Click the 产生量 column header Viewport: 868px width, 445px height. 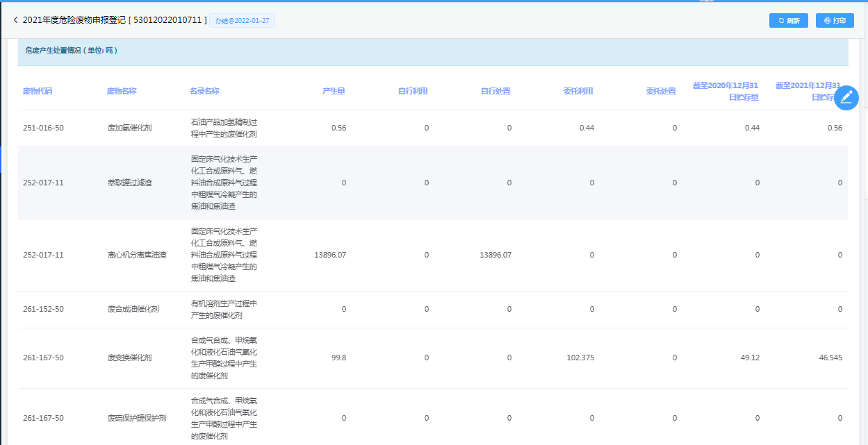pos(334,91)
